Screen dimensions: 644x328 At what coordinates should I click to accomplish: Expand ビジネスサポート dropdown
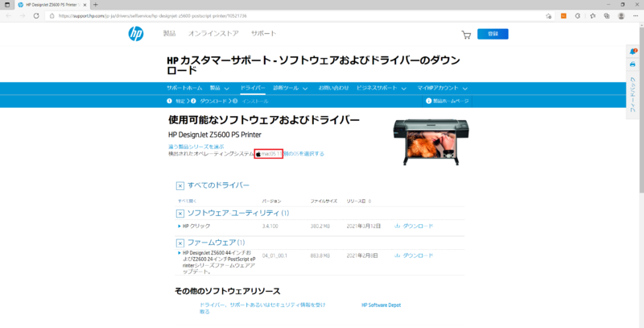tap(382, 88)
